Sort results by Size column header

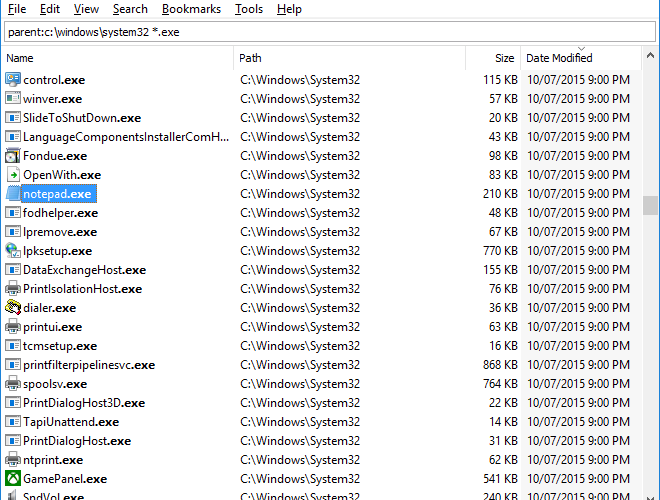(x=505, y=58)
